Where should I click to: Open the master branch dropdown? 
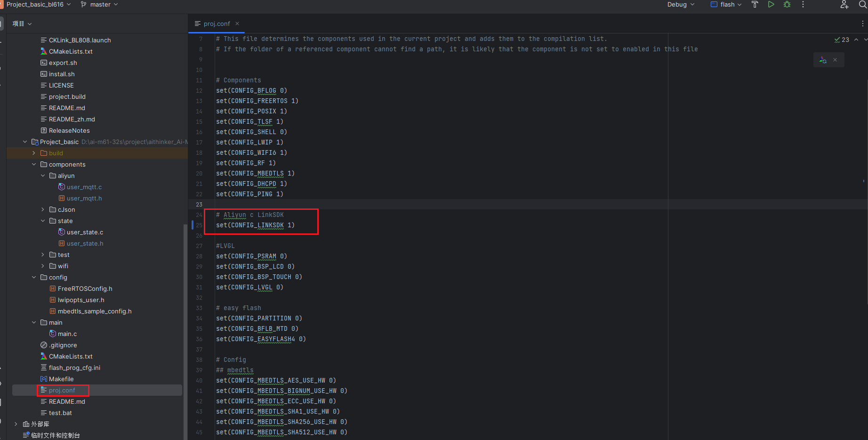100,5
